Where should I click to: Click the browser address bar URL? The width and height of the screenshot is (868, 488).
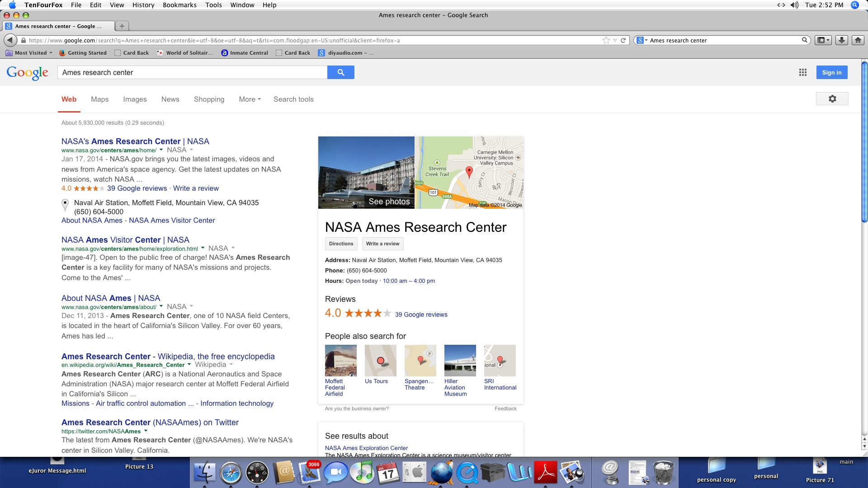[x=214, y=40]
